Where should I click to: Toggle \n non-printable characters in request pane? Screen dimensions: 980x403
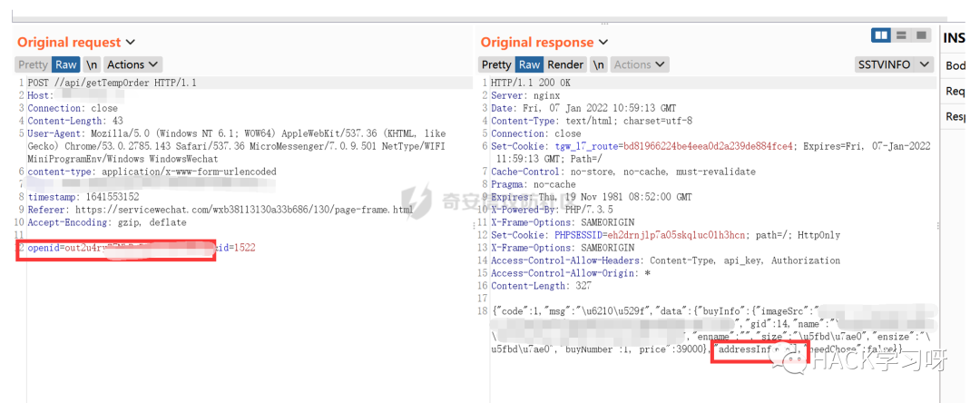(92, 64)
